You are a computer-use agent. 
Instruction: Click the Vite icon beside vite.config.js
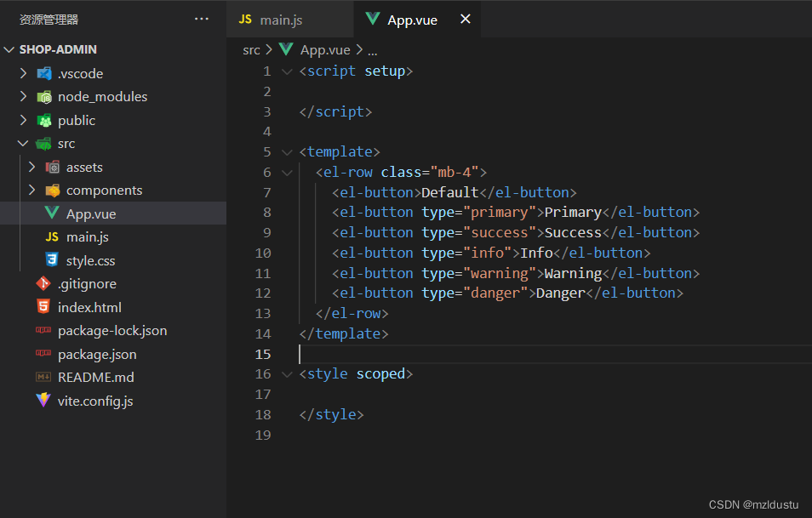tap(43, 400)
